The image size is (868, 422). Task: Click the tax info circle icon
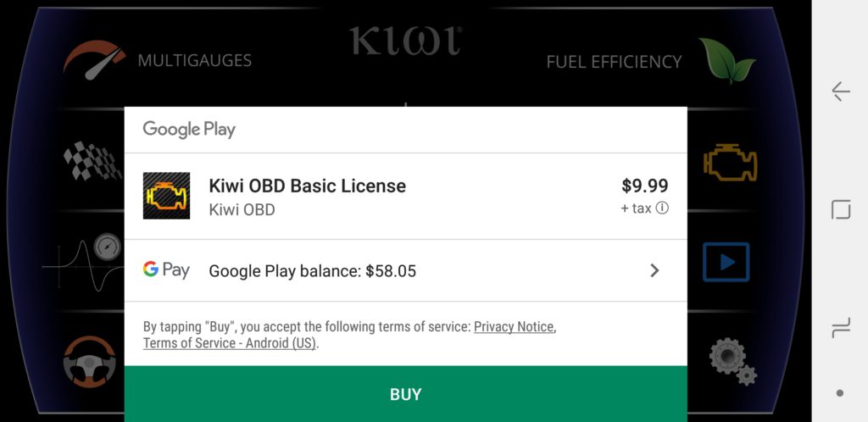click(x=662, y=208)
